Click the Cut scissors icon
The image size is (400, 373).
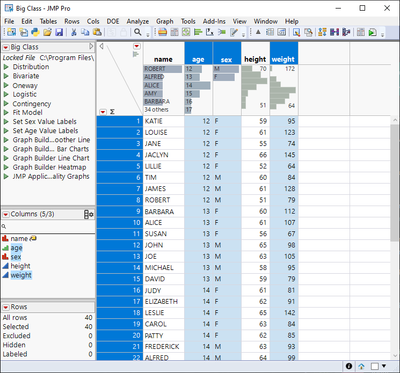tap(74, 32)
